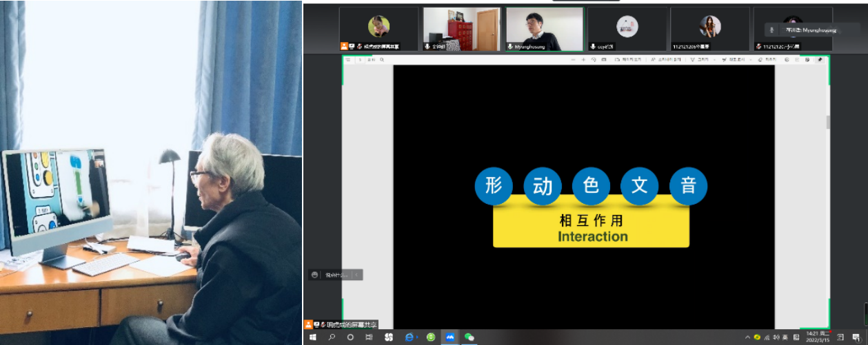
Task: Open WeChat from the taskbar
Action: (470, 337)
